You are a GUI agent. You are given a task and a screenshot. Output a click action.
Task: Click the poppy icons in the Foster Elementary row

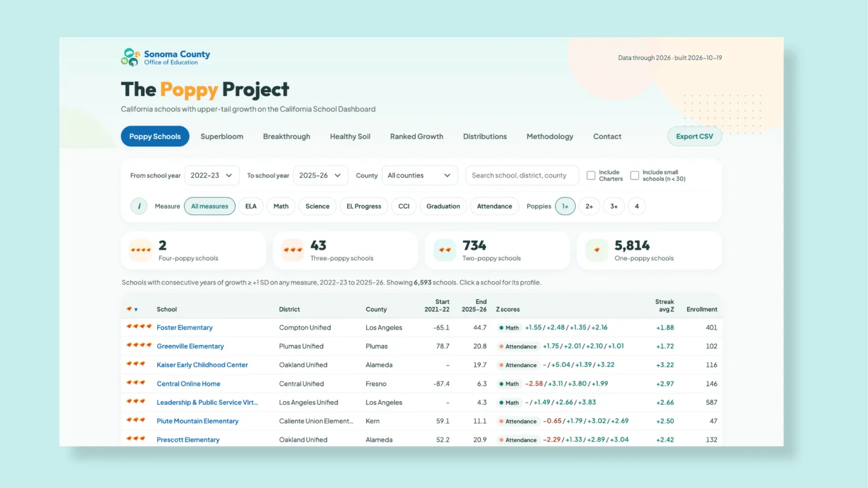click(x=139, y=327)
